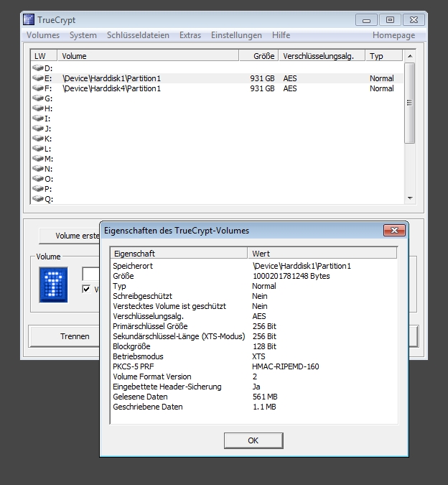
Task: Click the Volume erstellen button
Action: (70, 236)
